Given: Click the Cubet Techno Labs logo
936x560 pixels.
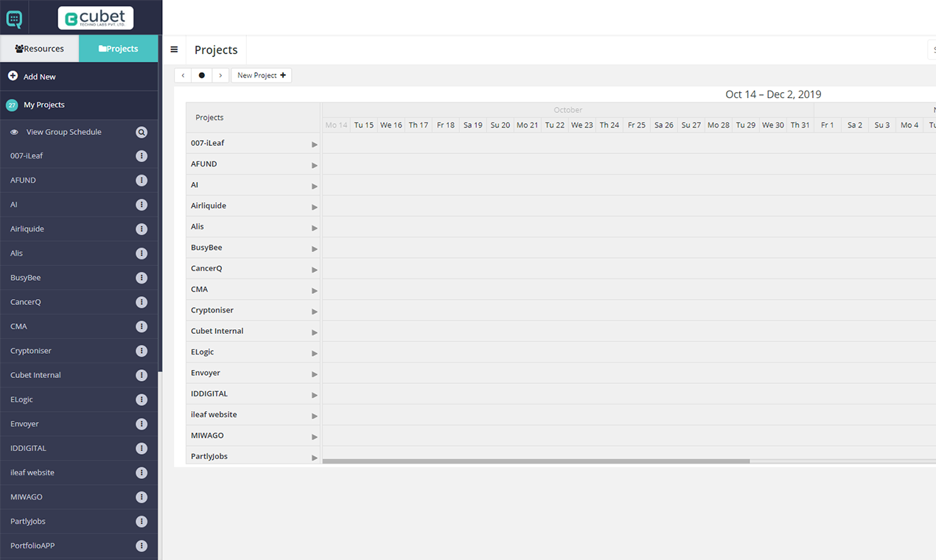Looking at the screenshot, I should click(x=96, y=18).
